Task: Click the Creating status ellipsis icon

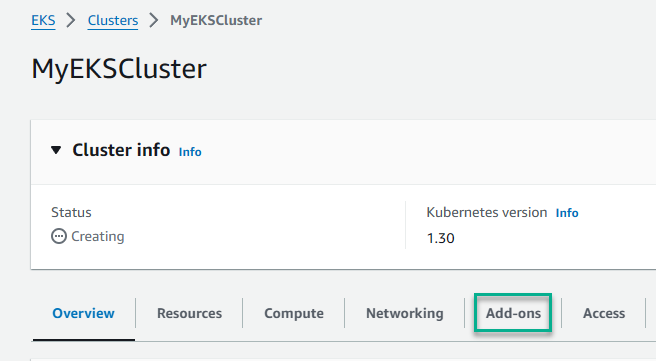Action: [59, 236]
